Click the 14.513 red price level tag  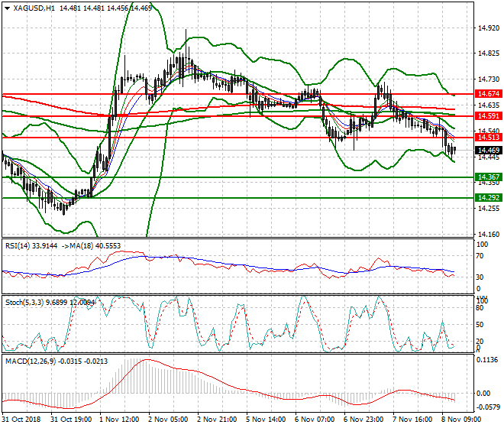click(x=487, y=138)
